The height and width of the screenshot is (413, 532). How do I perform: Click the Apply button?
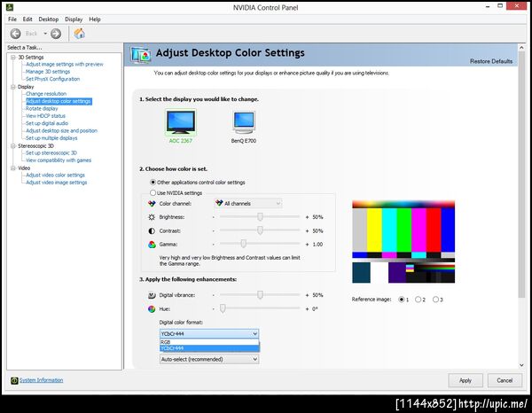click(465, 380)
